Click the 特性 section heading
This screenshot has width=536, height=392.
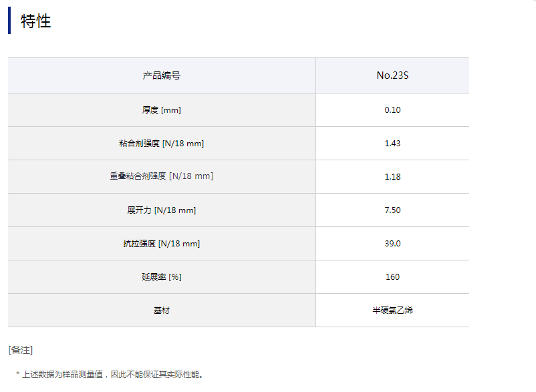click(36, 21)
